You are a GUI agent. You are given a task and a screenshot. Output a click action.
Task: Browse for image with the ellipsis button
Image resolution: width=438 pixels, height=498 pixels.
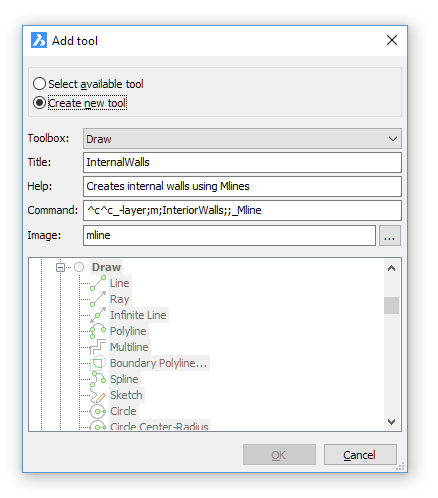390,235
